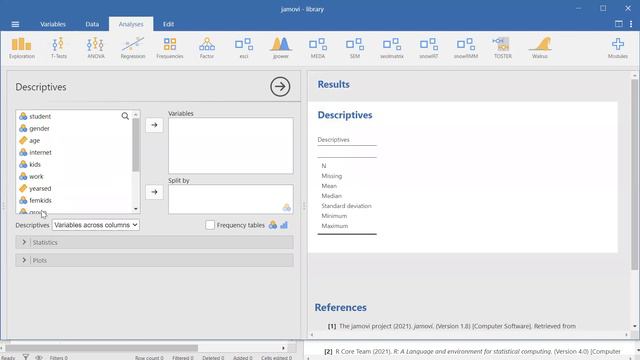640x360 pixels.
Task: Click the results panel vertical scrollbar
Action: [x=634, y=175]
